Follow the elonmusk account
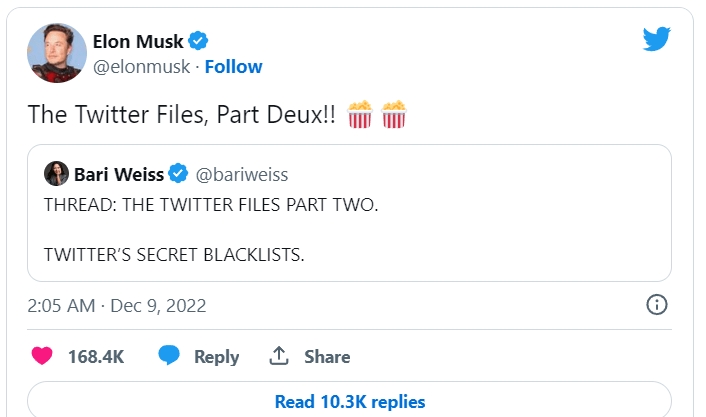Viewport: 706px width, 417px height. 233,67
